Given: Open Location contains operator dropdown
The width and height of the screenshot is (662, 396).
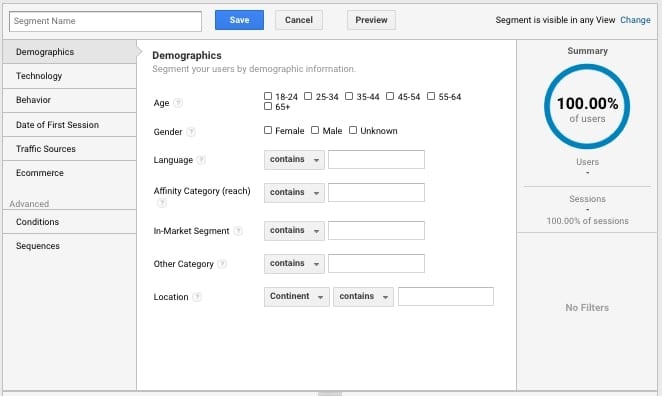Looking at the screenshot, I should [364, 296].
